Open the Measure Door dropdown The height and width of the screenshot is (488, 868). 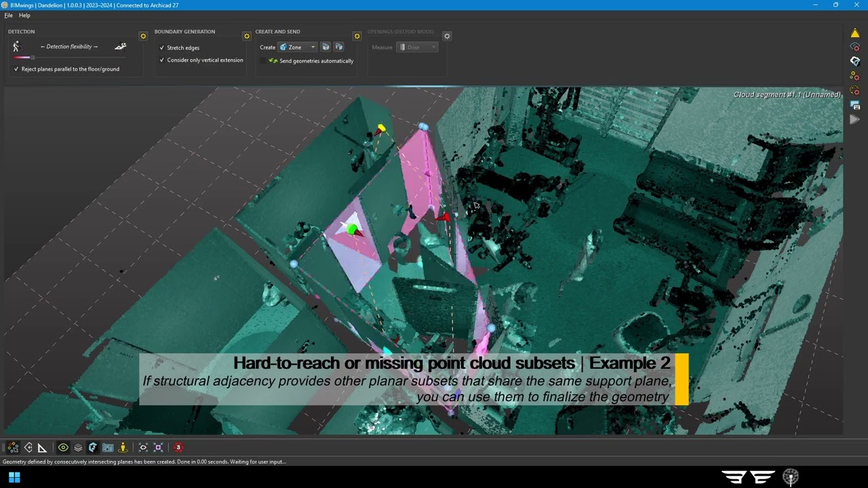[x=417, y=47]
